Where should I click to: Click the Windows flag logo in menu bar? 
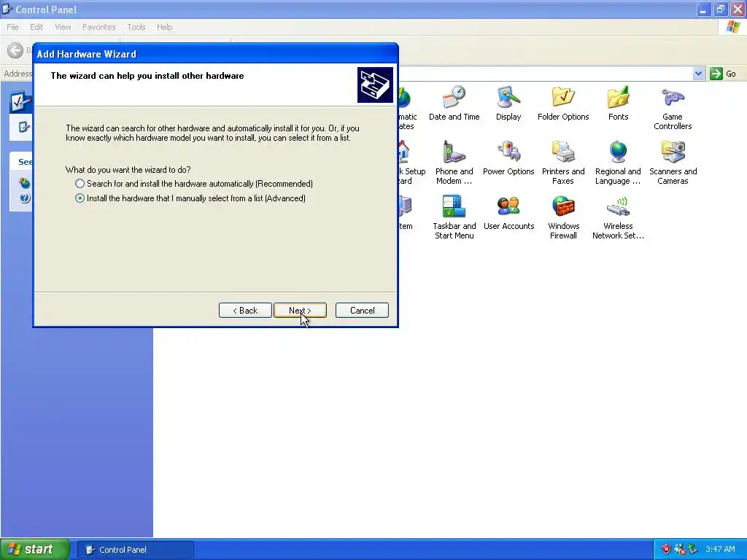point(732,27)
